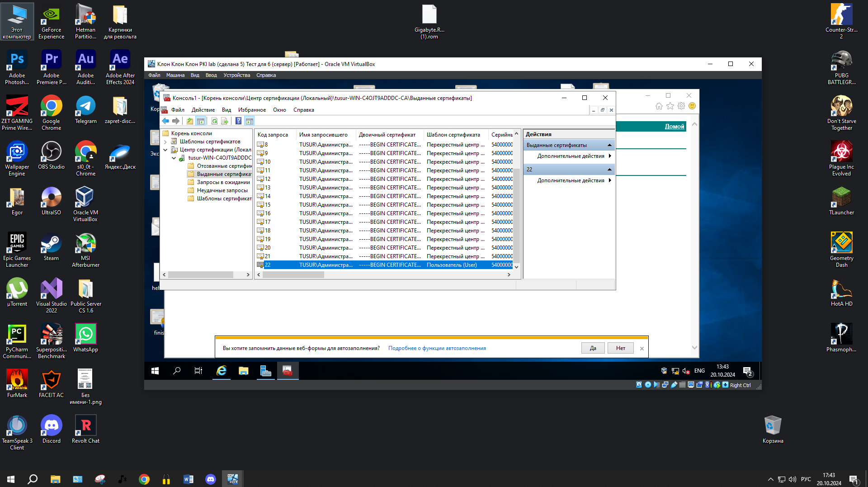This screenshot has height=487, width=868.
Task: Click the Back arrow in the console toolbar
Action: 165,121
